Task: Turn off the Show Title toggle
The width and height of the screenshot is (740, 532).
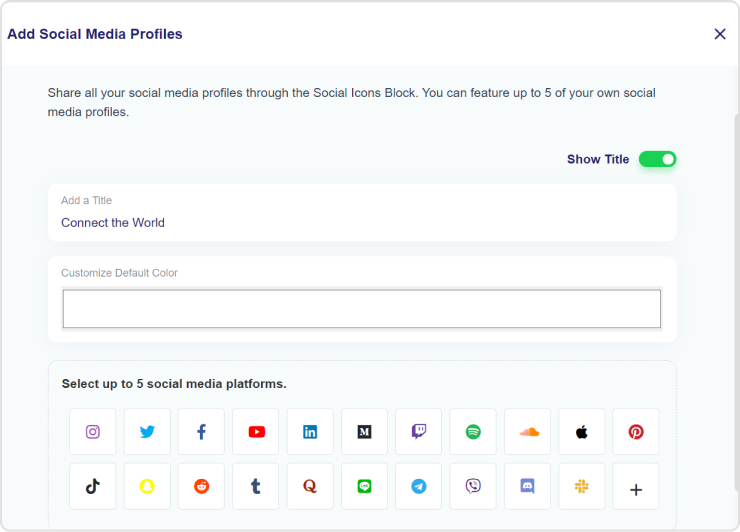Action: (657, 159)
